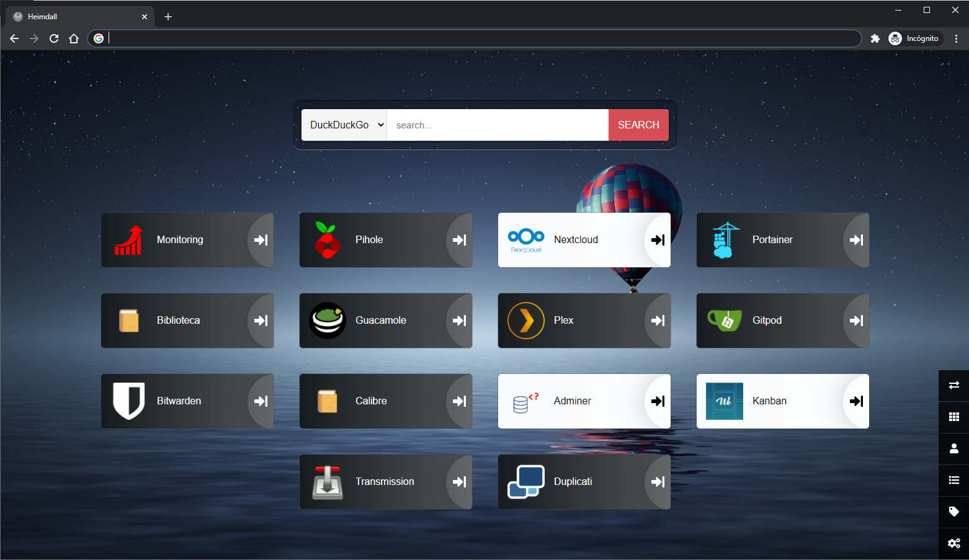Click the Incógnito profile indicator
Viewport: 969px width, 560px height.
click(914, 38)
